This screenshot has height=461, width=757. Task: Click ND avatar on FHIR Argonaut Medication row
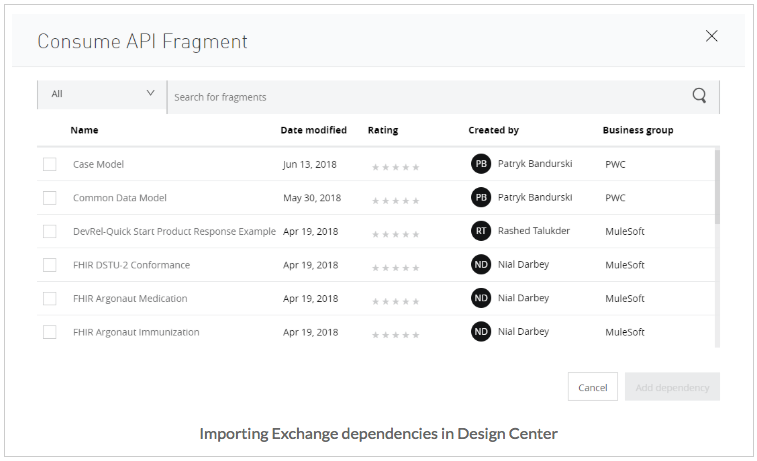[481, 298]
